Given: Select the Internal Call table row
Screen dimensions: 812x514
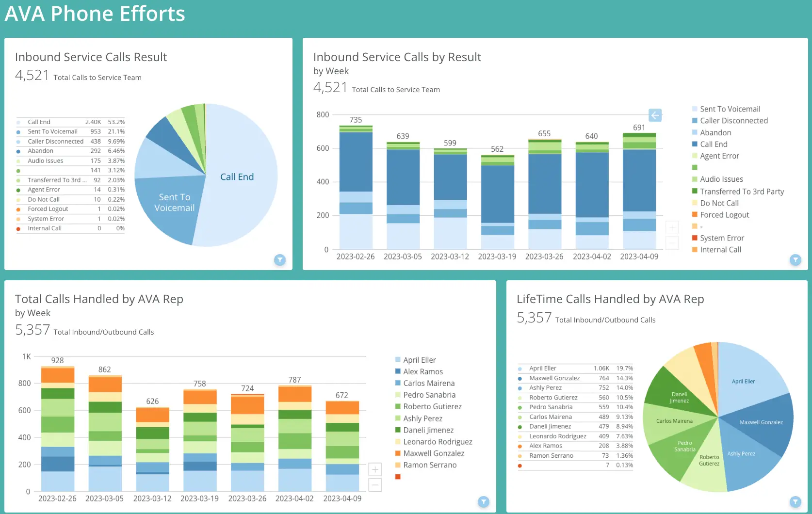Looking at the screenshot, I should pyautogui.click(x=70, y=228).
